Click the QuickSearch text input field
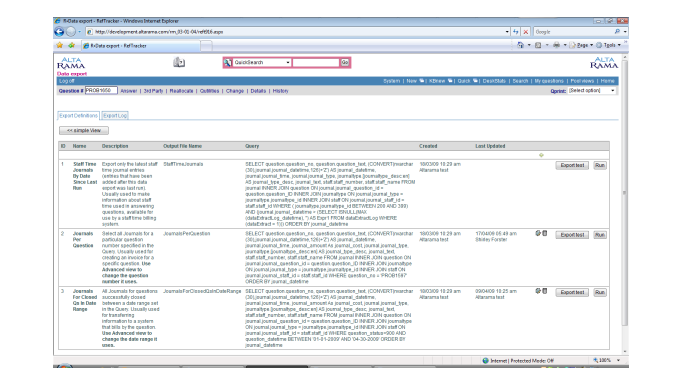This screenshot has height=378, width=679. point(316,63)
